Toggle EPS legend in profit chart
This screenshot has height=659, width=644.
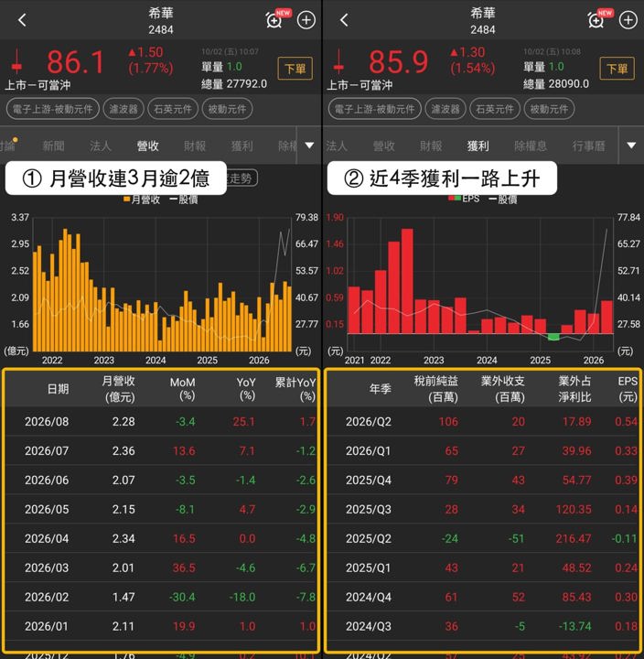(x=464, y=200)
